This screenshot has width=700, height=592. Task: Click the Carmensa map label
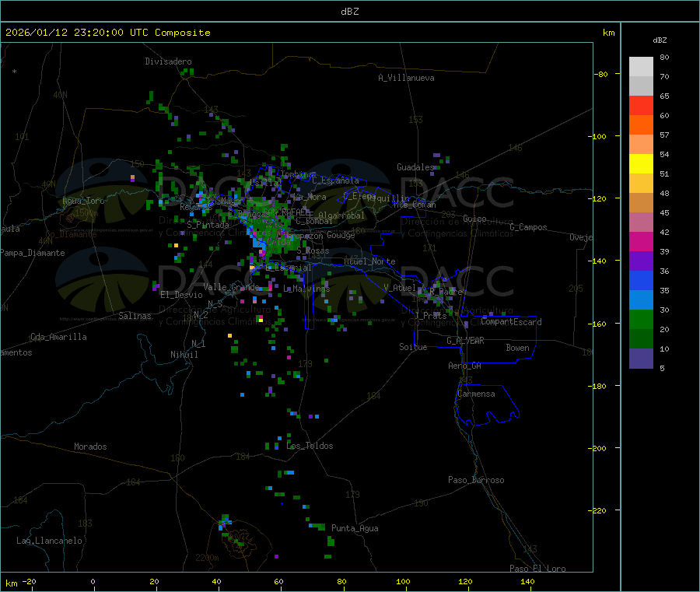[476, 394]
